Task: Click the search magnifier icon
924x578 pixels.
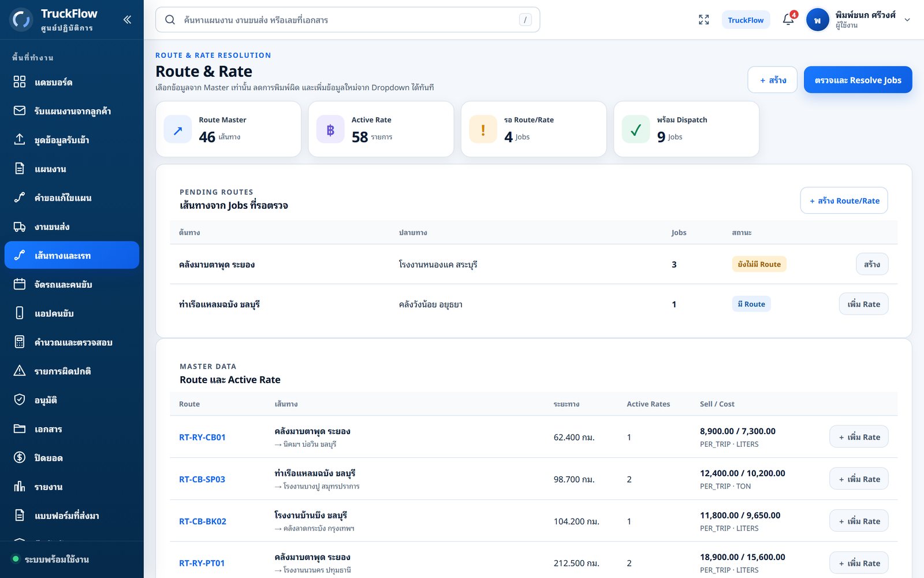Action: (x=170, y=20)
